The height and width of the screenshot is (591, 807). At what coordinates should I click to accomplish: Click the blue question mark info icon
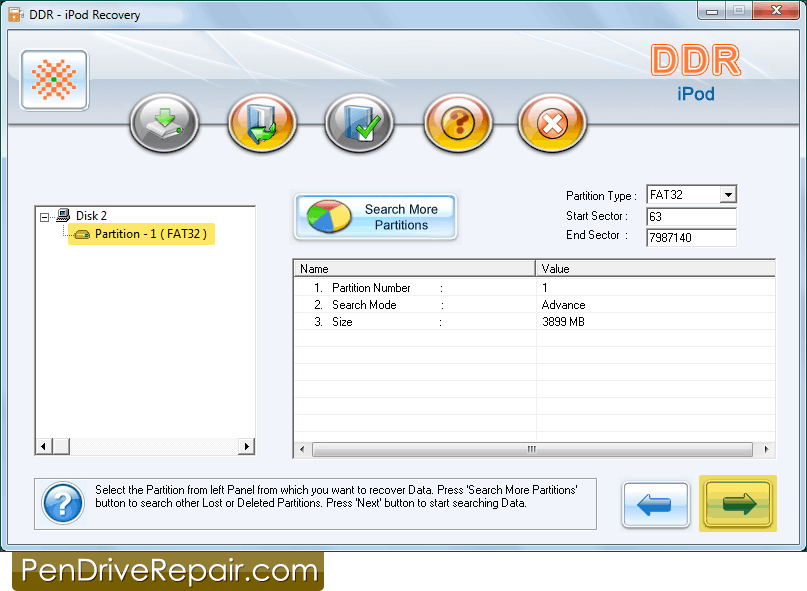click(x=63, y=503)
